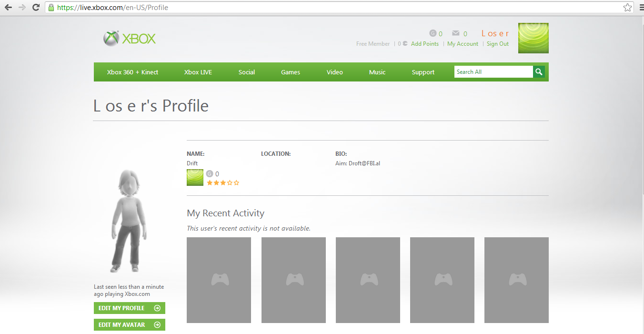Open the Games menu
Image resolution: width=644 pixels, height=334 pixels.
291,72
